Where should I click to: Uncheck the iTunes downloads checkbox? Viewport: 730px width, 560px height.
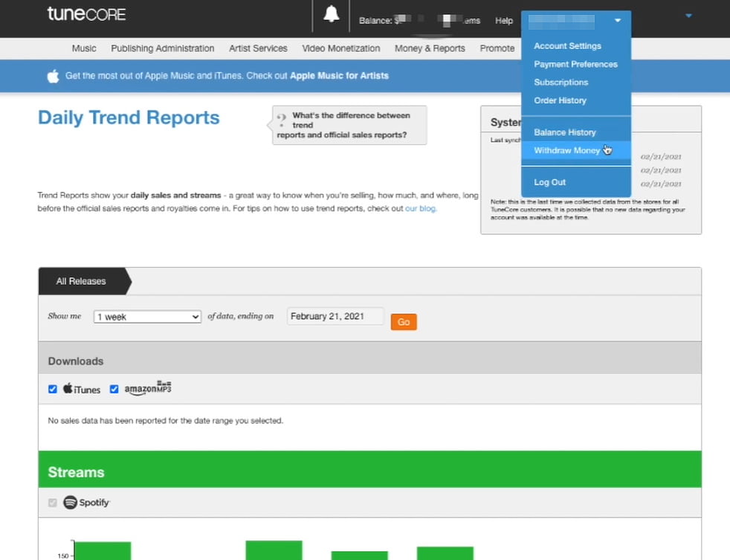tap(53, 389)
